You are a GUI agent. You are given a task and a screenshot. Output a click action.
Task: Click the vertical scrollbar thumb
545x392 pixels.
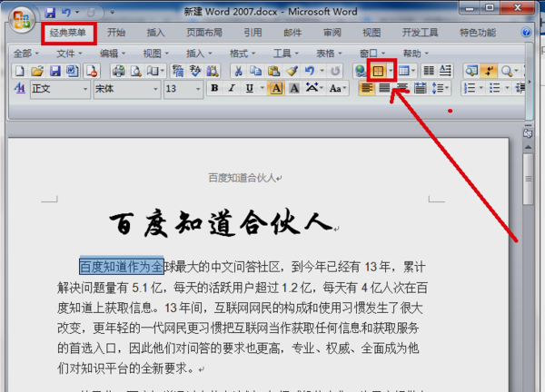pos(529,179)
